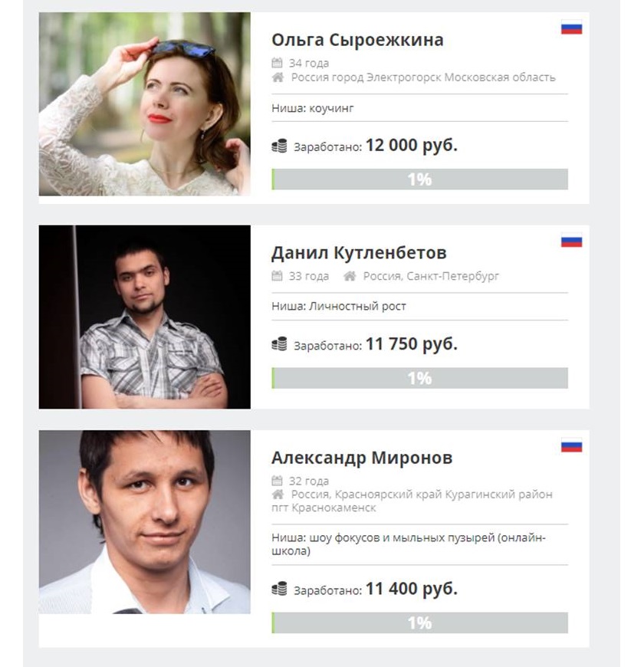
Task: Click calendar icon beside 33 года
Action: point(278,276)
